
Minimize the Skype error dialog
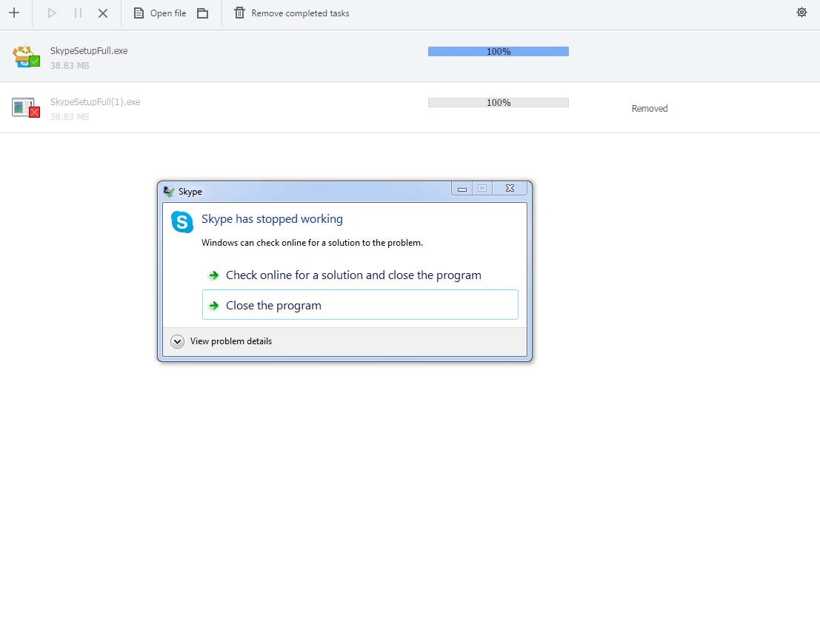[461, 189]
